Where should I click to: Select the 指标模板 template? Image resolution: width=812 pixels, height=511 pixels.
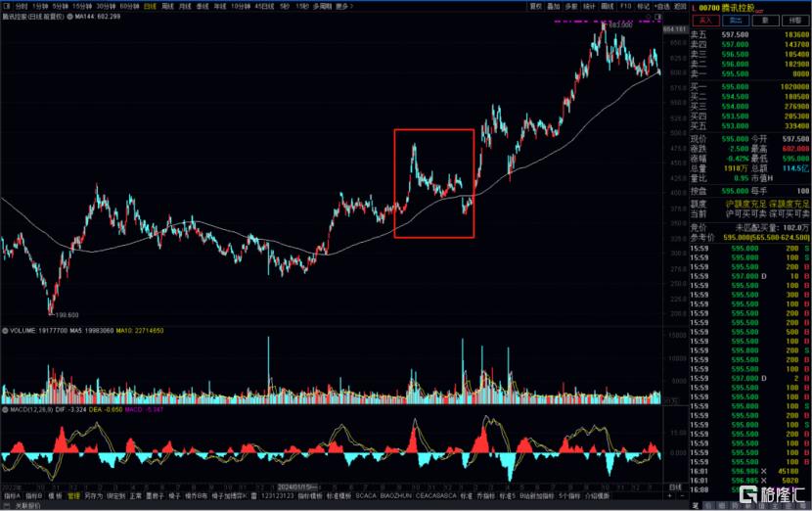coord(310,496)
